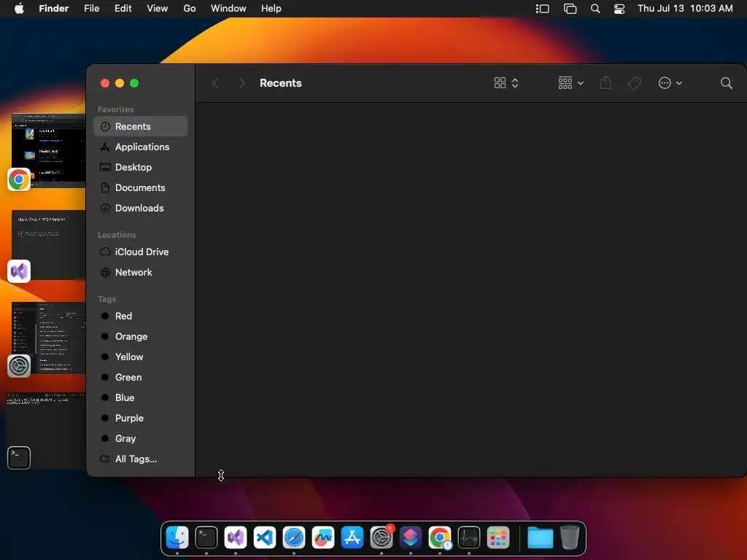747x560 pixels.
Task: Filter by the Red tag
Action: pyautogui.click(x=141, y=316)
